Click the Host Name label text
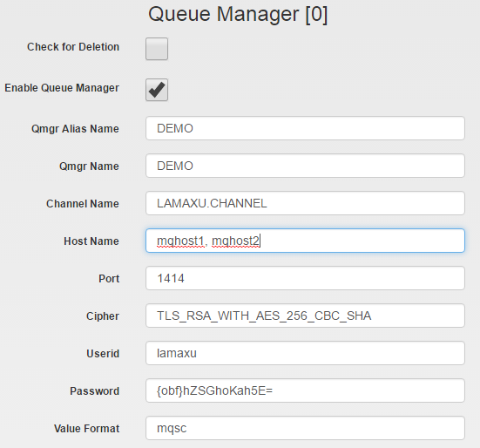Viewport: 480px width, 448px height. pyautogui.click(x=91, y=241)
